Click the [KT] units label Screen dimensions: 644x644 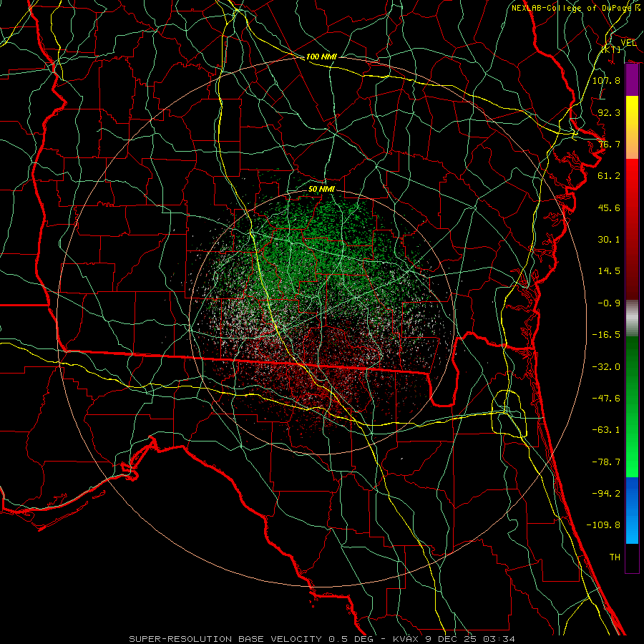(x=612, y=49)
